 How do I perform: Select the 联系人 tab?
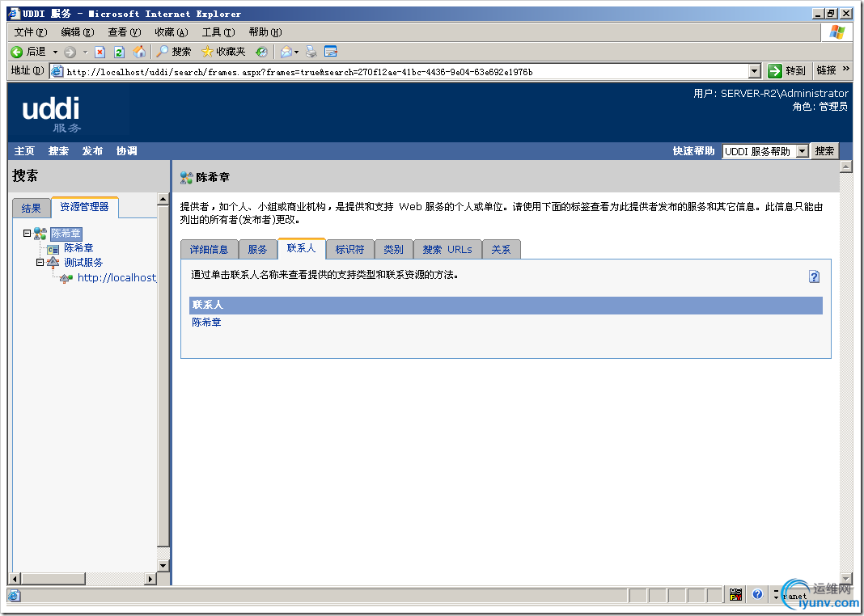(x=302, y=248)
